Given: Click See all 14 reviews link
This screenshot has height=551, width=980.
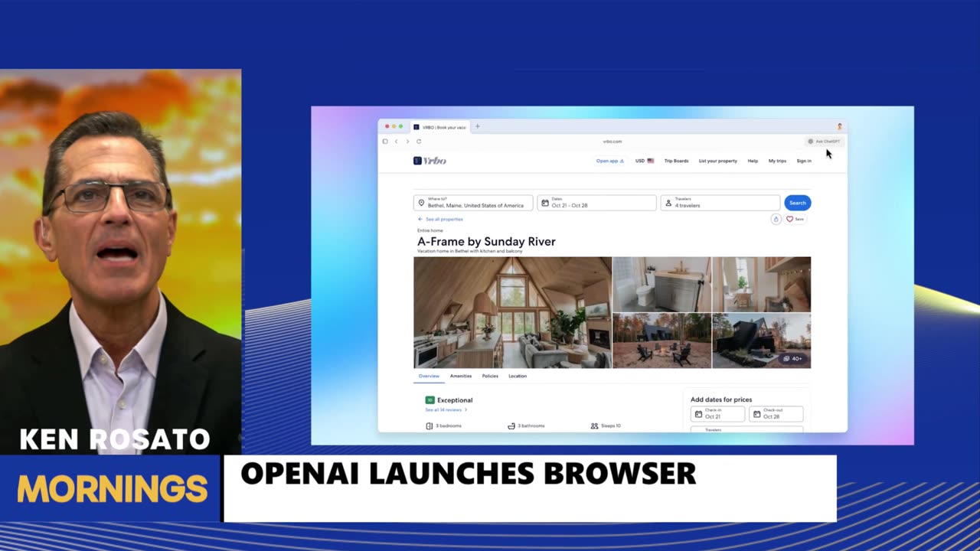Looking at the screenshot, I should (446, 410).
